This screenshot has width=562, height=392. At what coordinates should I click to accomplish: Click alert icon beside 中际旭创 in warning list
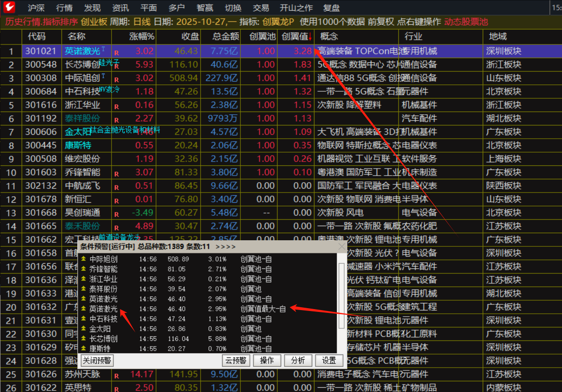click(x=83, y=259)
